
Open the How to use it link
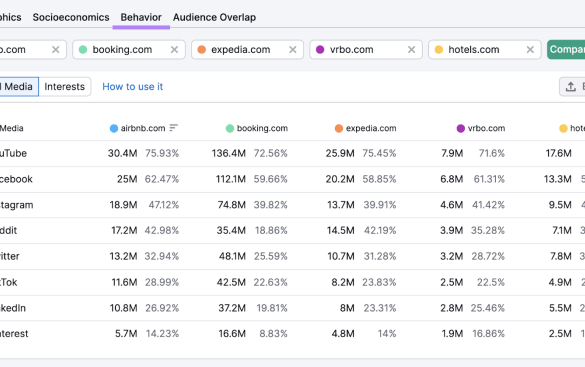(x=132, y=87)
